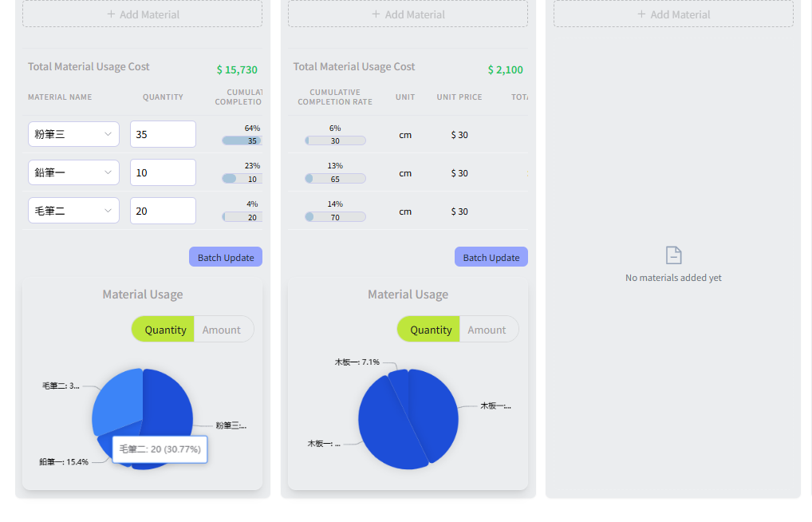Screen dimensions: 812x522
Task: Select Quantity on the 木板一 pie chart
Action: click(430, 330)
